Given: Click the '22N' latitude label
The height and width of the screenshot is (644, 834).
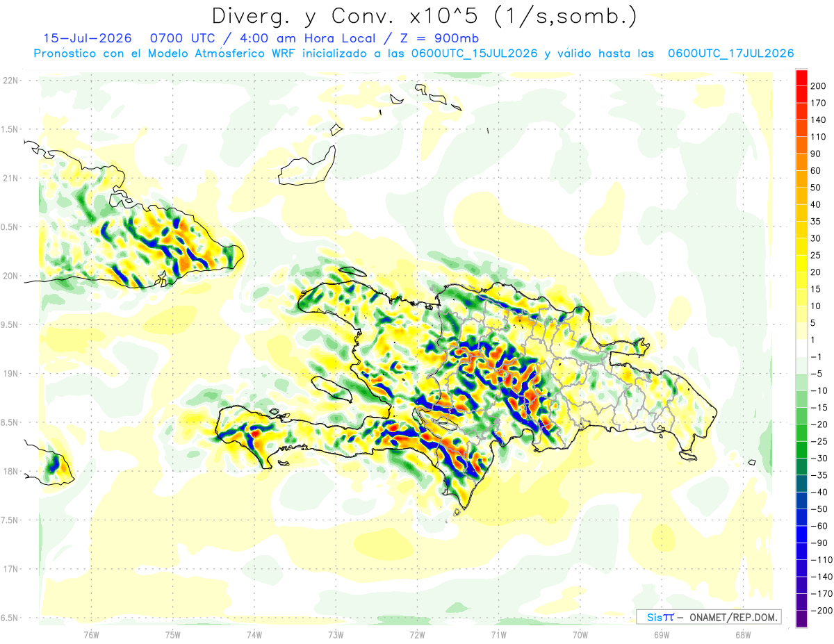Looking at the screenshot, I should coord(10,80).
